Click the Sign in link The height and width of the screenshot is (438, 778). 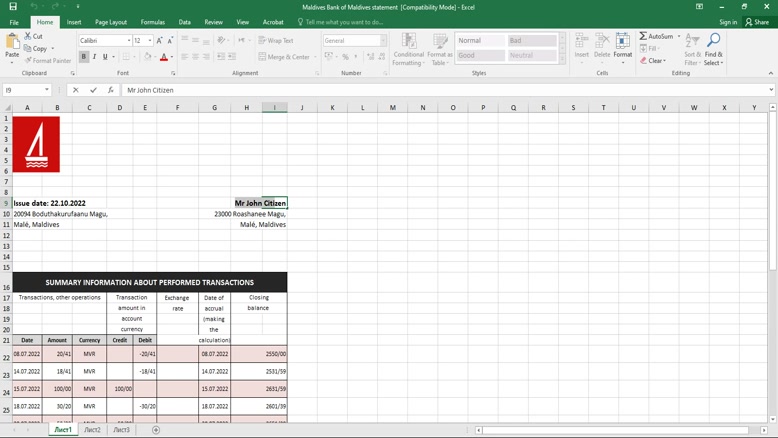coord(727,22)
